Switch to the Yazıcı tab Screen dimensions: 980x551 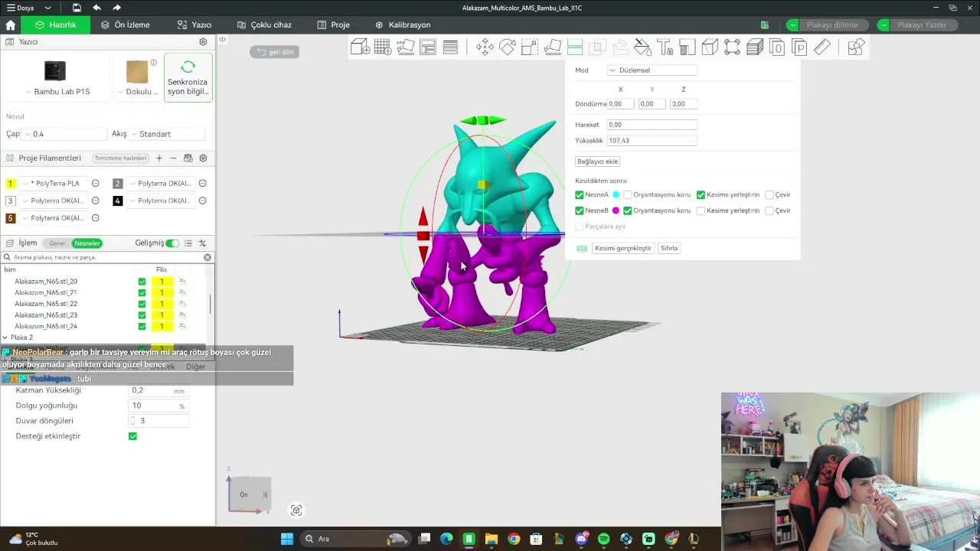pos(194,24)
